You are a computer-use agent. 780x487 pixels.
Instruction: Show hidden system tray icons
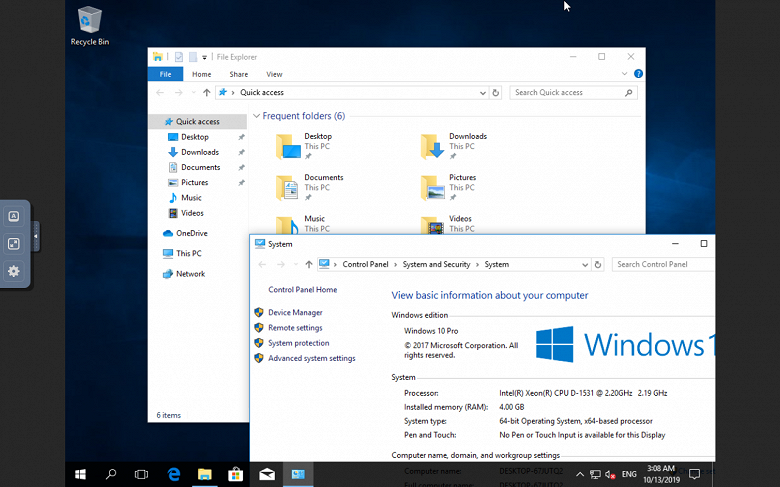580,474
